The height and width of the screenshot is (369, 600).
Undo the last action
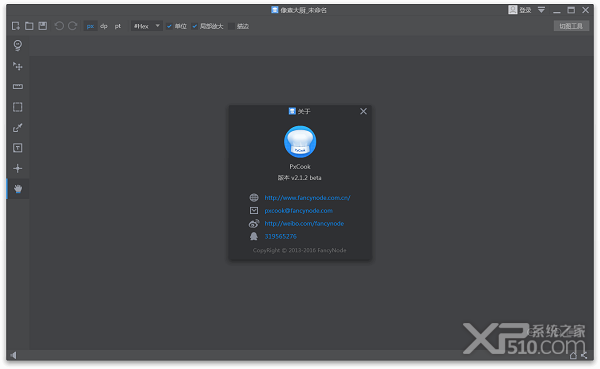pos(59,26)
